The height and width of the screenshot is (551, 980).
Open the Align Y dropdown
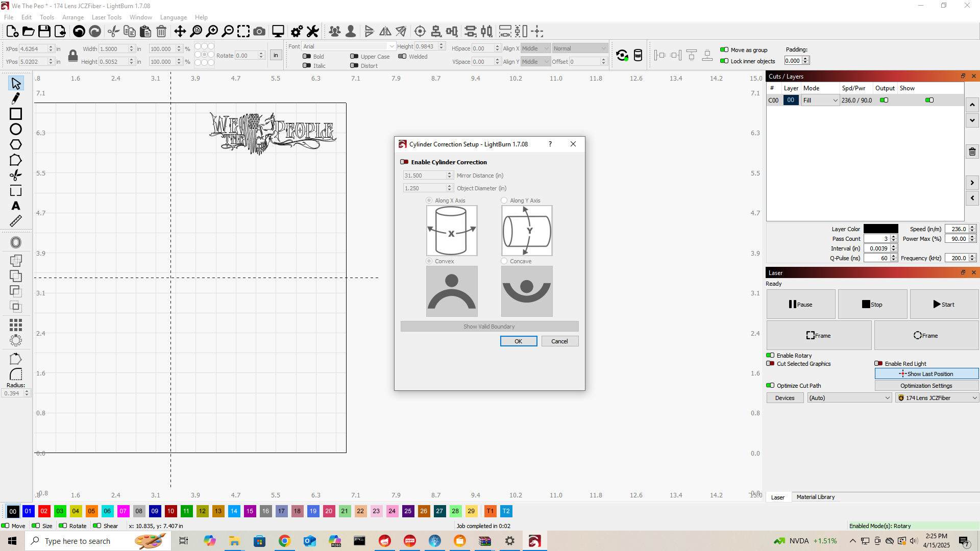pyautogui.click(x=535, y=62)
